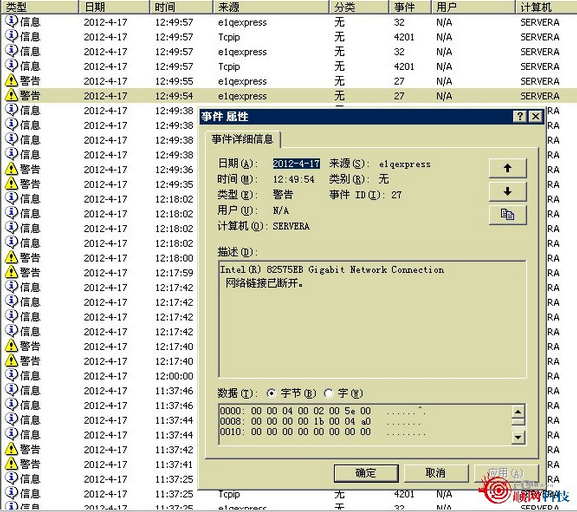Click the 11:37:41 time cell in the event list
This screenshot has width=577, height=512.
[x=174, y=464]
